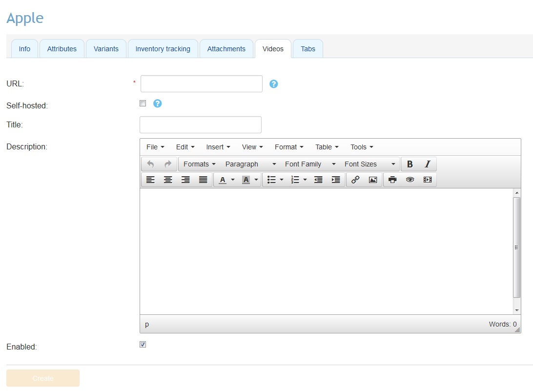Switch to the Inventory tracking tab
The height and width of the screenshot is (392, 533).
163,49
